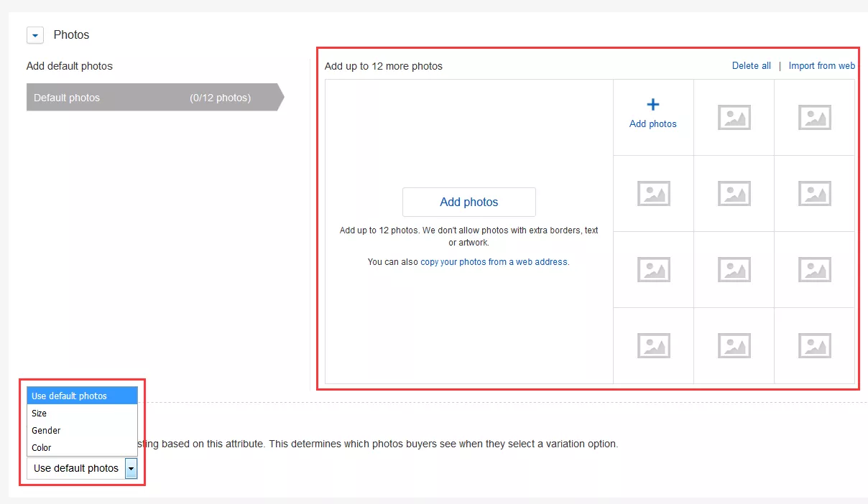Click third-row middle photo placeholder
Screen dimensions: 868x504
point(734,269)
